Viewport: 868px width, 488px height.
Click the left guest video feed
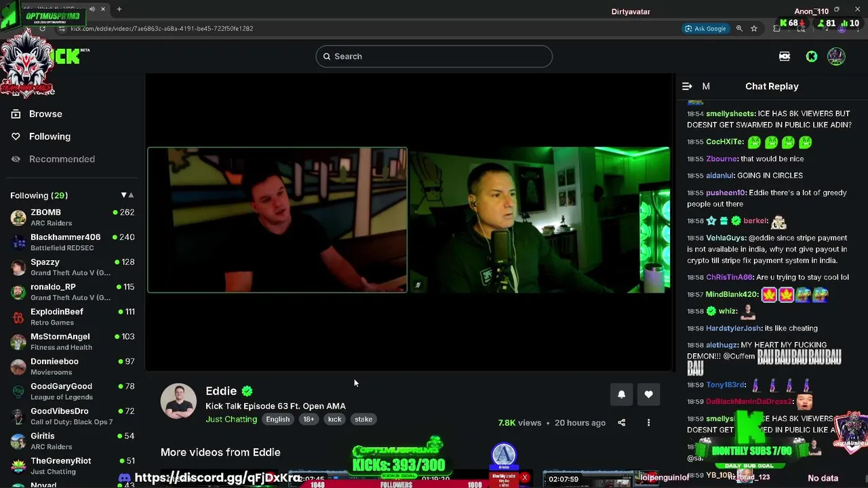pos(277,220)
